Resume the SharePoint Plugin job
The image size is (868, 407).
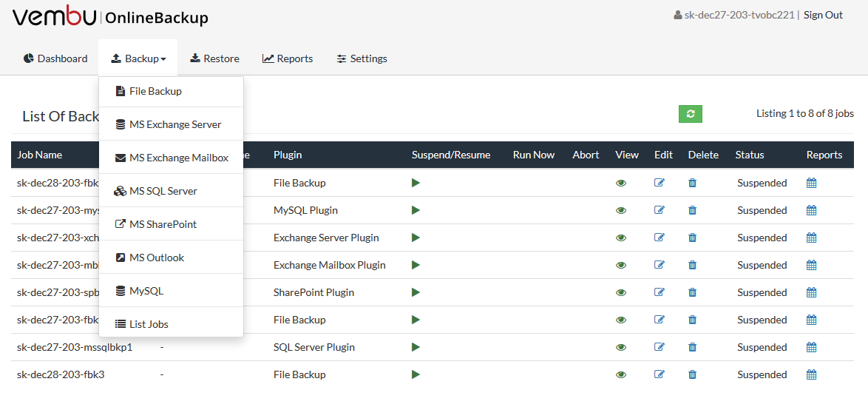(x=416, y=292)
